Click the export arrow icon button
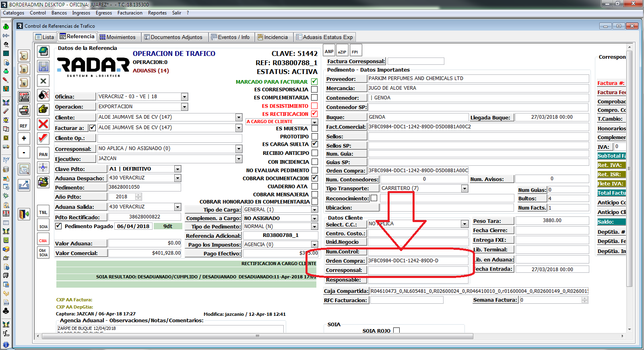644x350 pixels. 24,185
